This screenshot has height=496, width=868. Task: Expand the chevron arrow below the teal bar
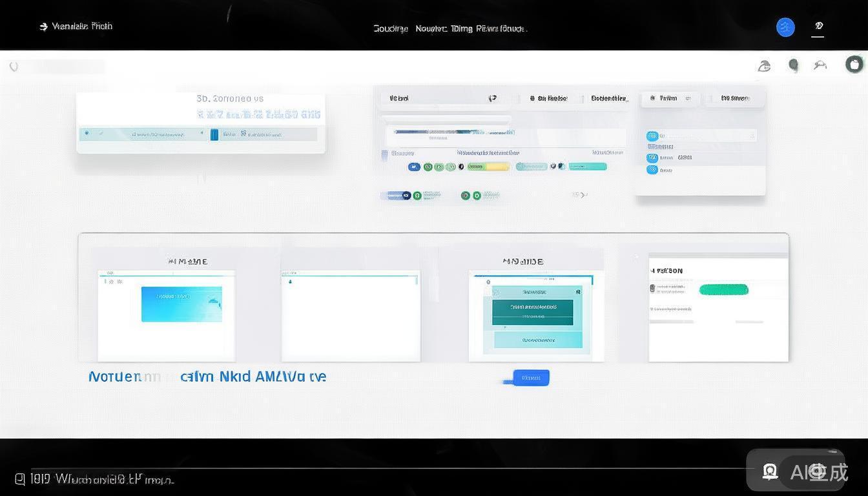[582, 194]
